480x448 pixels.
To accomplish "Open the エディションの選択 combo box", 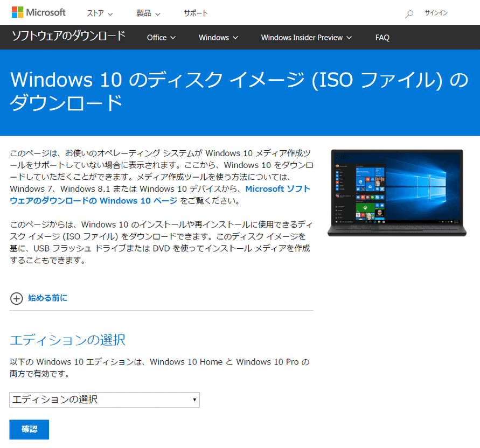I will click(x=105, y=400).
